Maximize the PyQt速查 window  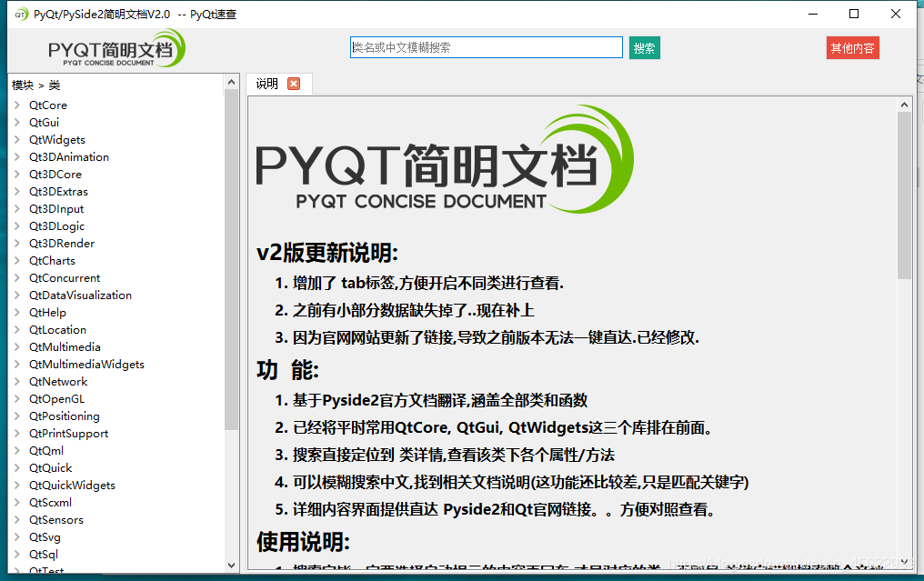point(853,15)
